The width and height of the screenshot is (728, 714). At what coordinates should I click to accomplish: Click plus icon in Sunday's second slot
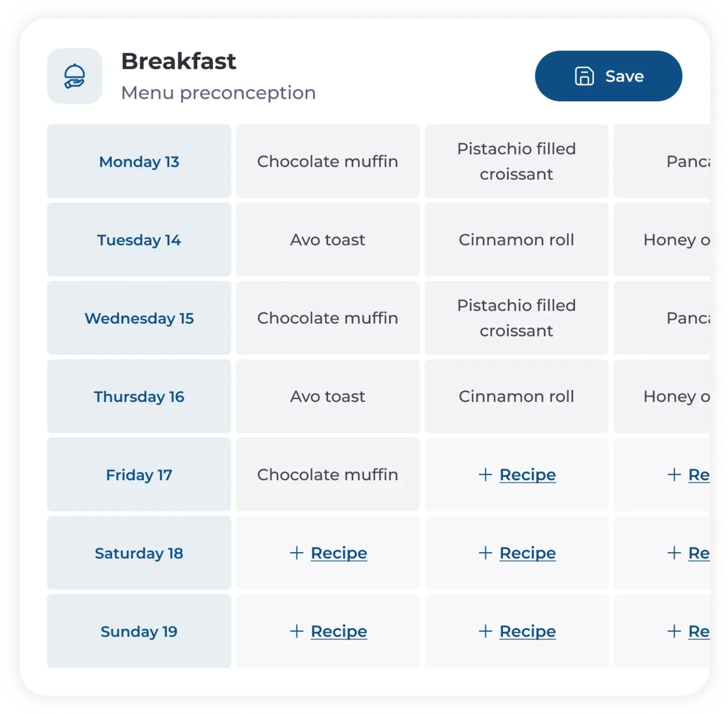point(485,631)
